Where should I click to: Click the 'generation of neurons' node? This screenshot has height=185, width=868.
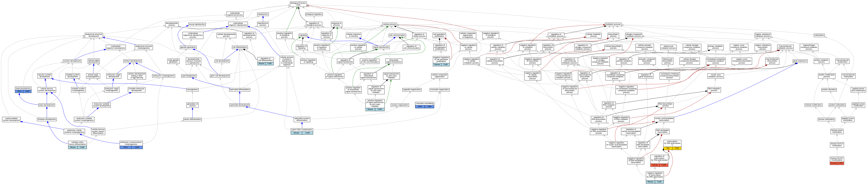point(192,105)
